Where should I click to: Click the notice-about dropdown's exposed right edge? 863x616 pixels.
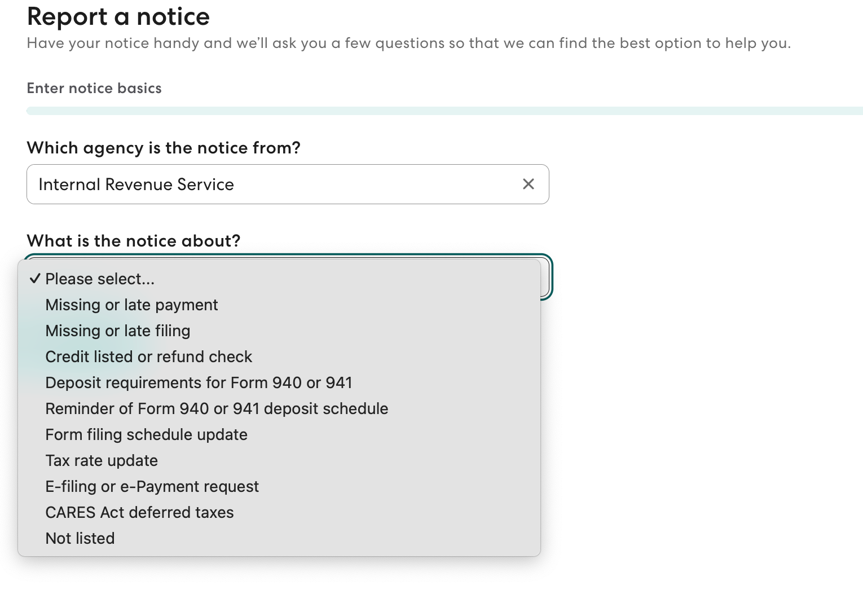[x=546, y=278]
